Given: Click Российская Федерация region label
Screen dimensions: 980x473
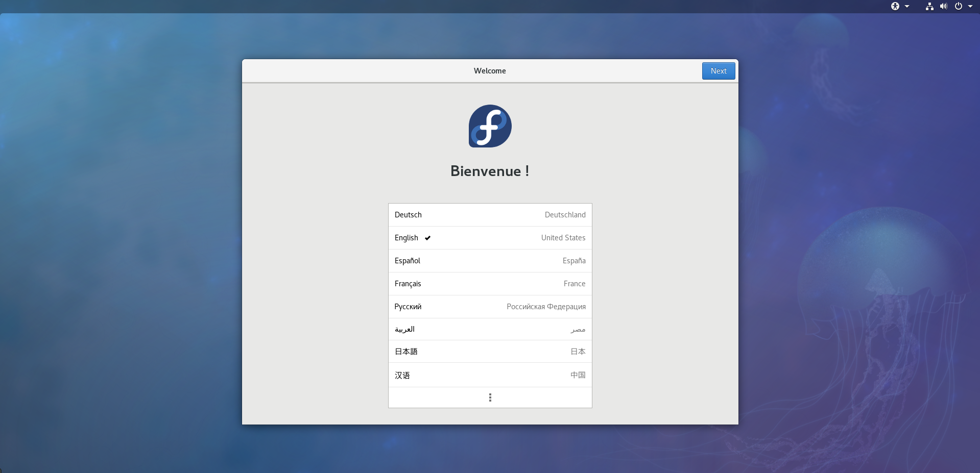Looking at the screenshot, I should coord(546,307).
